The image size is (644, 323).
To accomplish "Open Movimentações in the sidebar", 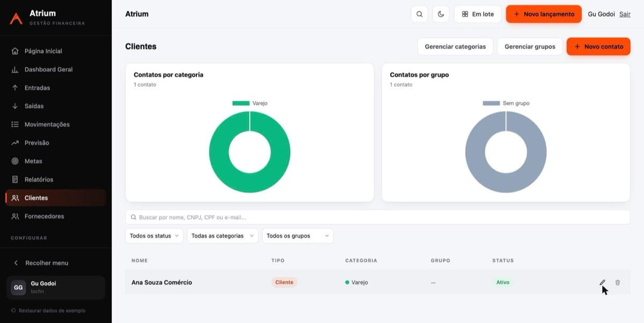I will tap(55, 124).
